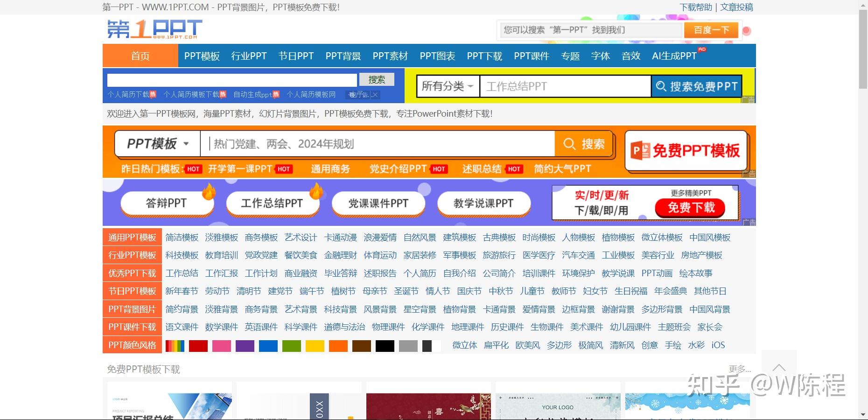868x420 pixels.
Task: Close the 个人简历模板网 ad with the X
Action: point(375,95)
